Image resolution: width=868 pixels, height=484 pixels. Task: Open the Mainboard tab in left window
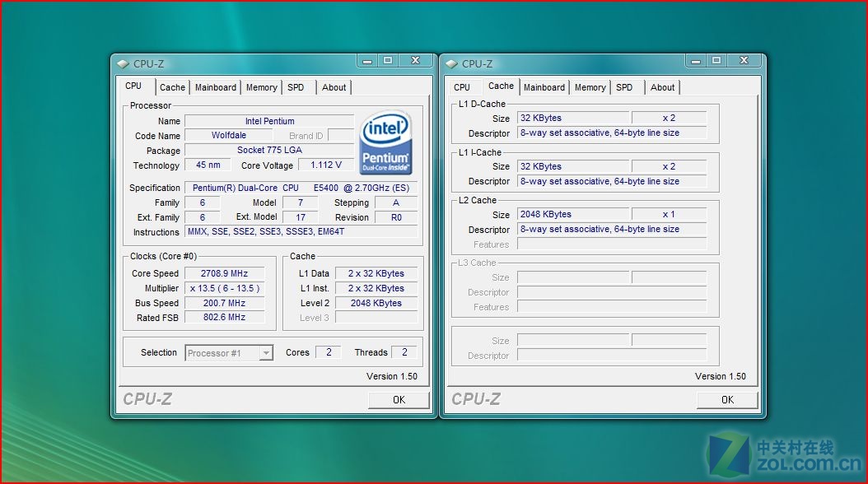pyautogui.click(x=216, y=87)
